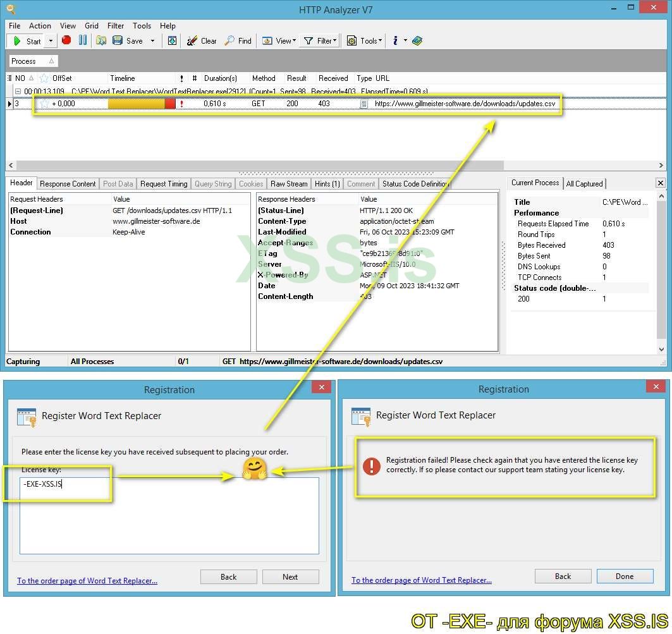Close the left Registration dialog
The width and height of the screenshot is (672, 634).
click(321, 387)
